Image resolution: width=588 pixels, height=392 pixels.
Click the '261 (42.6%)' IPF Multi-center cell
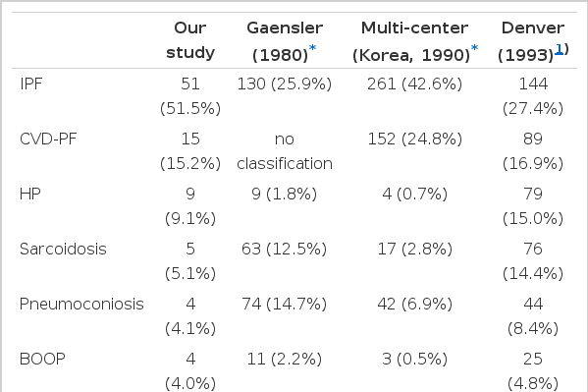click(x=414, y=84)
